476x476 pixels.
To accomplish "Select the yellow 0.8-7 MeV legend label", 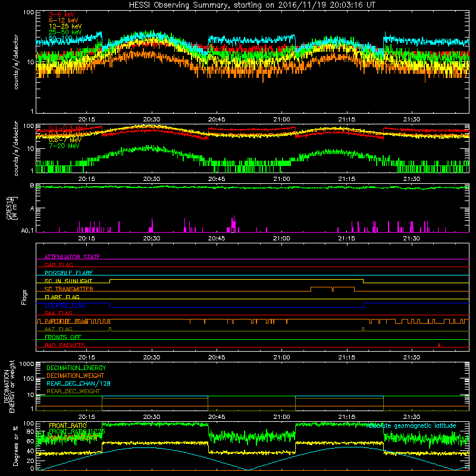I will pos(65,140).
